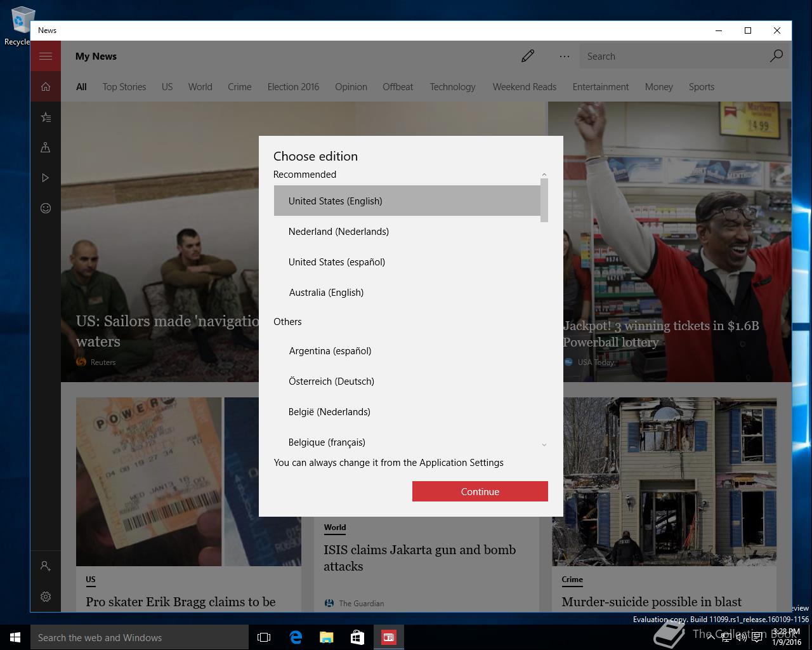Select Österreich (Deutsch) edition

pyautogui.click(x=407, y=381)
